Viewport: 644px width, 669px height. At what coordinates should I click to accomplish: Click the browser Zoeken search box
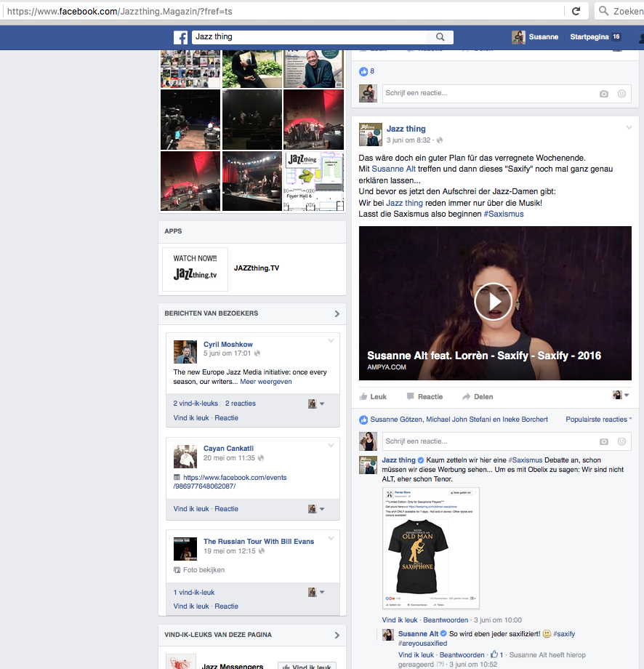619,11
